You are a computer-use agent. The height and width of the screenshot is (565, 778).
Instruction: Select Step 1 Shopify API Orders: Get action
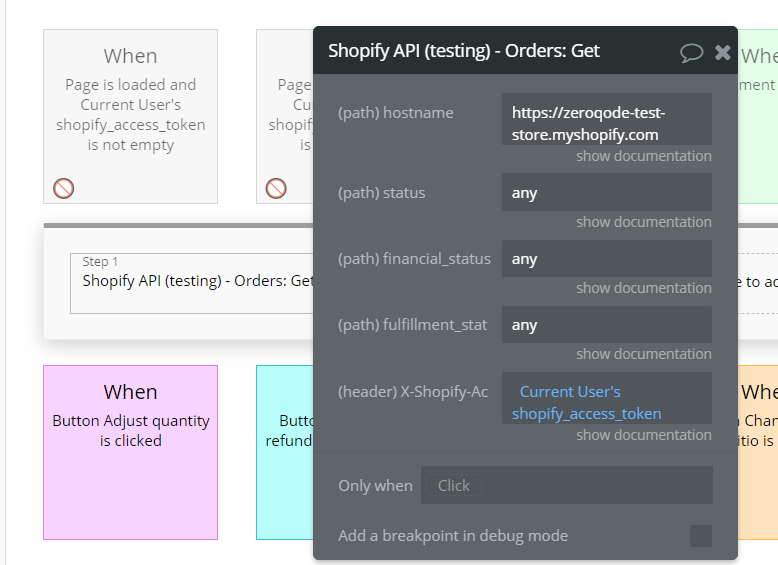(193, 283)
